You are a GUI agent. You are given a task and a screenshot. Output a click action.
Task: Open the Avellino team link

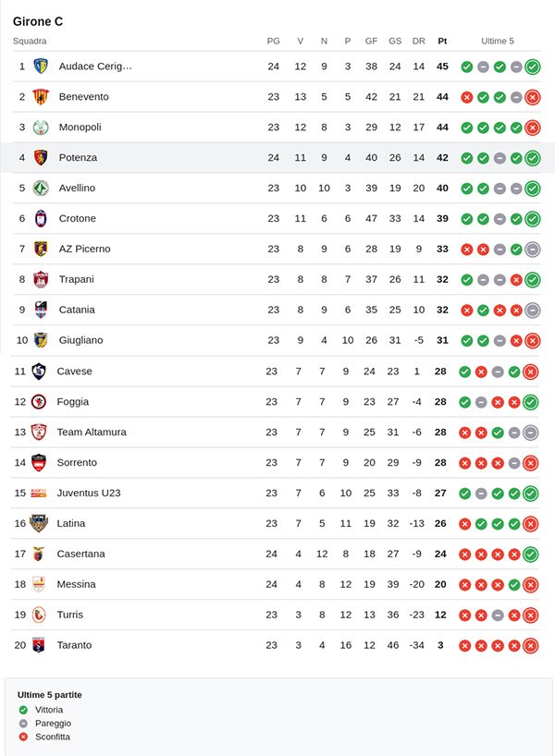click(77, 189)
